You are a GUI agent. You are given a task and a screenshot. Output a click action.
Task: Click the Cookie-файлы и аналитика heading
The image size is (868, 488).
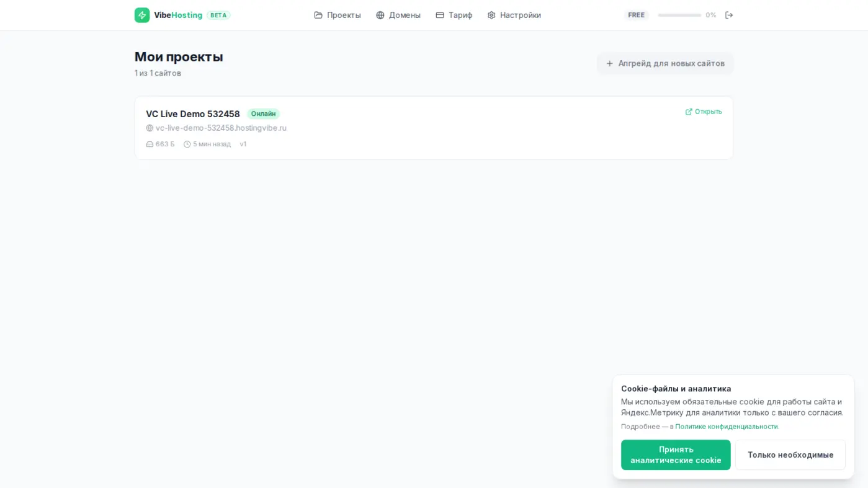coord(676,389)
